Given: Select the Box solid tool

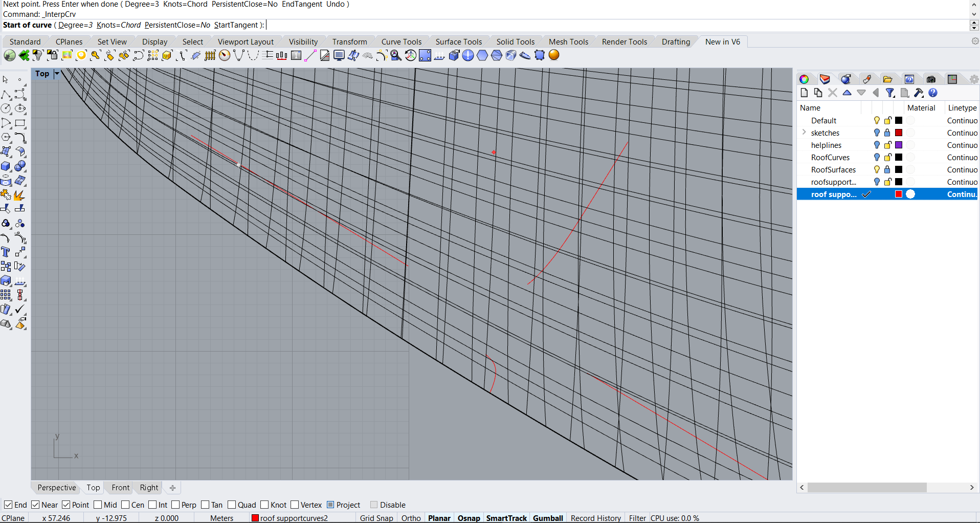Looking at the screenshot, I should coord(6,166).
